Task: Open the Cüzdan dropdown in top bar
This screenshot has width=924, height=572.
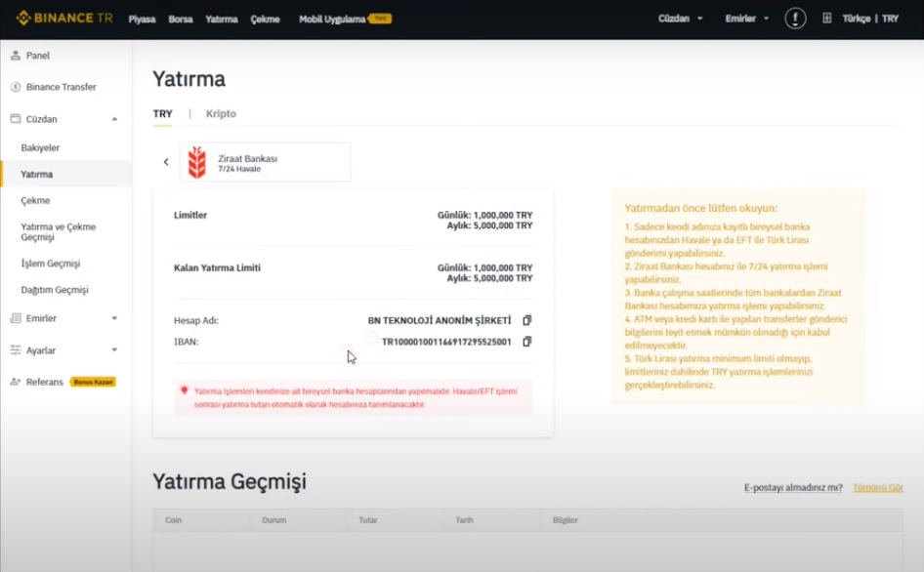Action: pyautogui.click(x=680, y=19)
